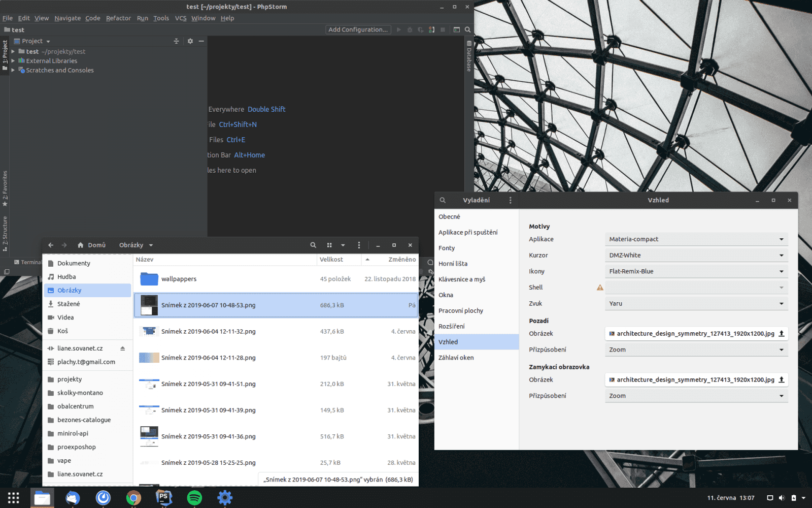Activate the search icon in the file manager
This screenshot has height=508, width=812.
(x=313, y=245)
